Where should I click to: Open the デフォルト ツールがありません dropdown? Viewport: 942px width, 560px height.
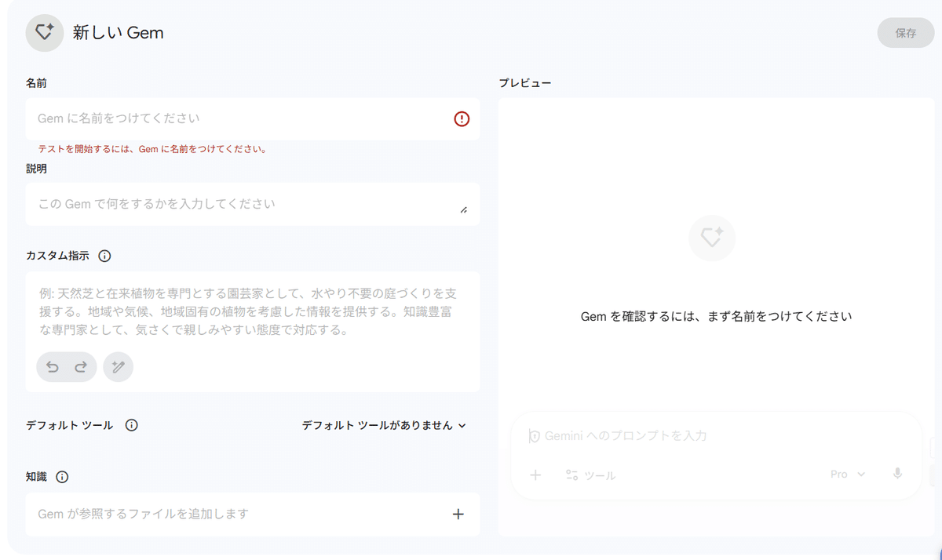(x=384, y=425)
